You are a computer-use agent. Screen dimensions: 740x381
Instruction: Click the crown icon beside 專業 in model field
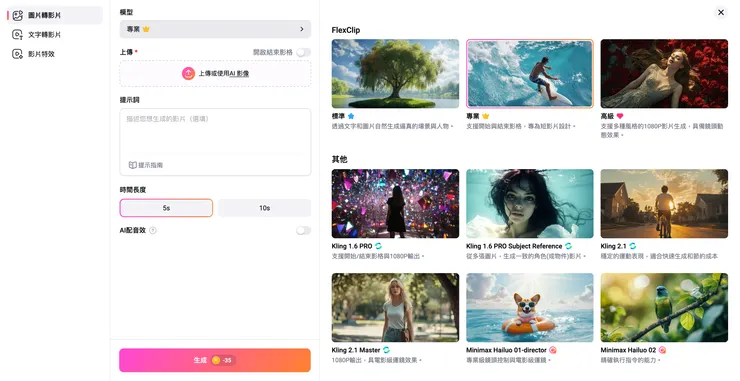[146, 29]
